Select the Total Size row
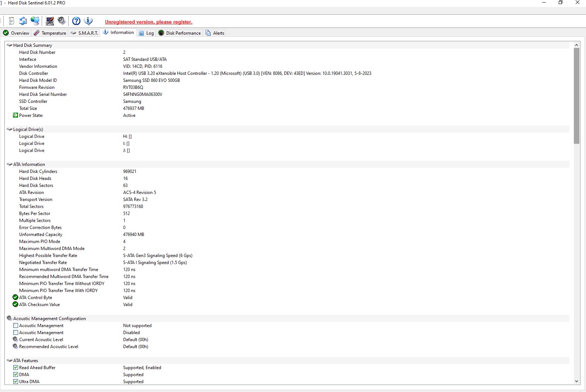 pyautogui.click(x=288, y=108)
